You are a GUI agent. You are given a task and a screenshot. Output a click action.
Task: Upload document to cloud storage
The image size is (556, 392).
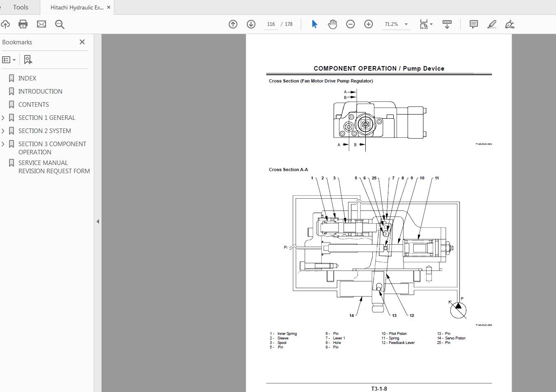[x=6, y=24]
